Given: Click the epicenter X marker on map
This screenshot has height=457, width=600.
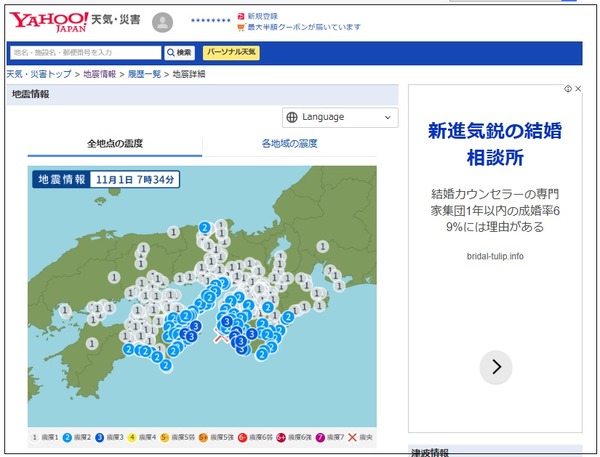Looking at the screenshot, I should click(220, 337).
